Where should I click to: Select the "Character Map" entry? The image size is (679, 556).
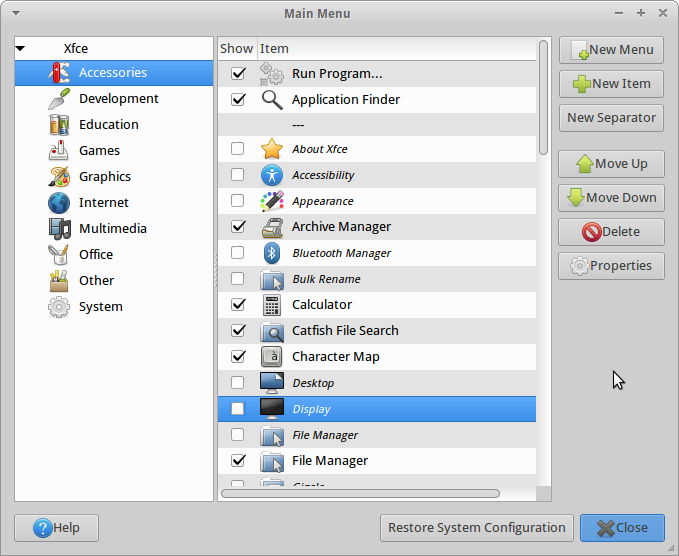[377, 357]
